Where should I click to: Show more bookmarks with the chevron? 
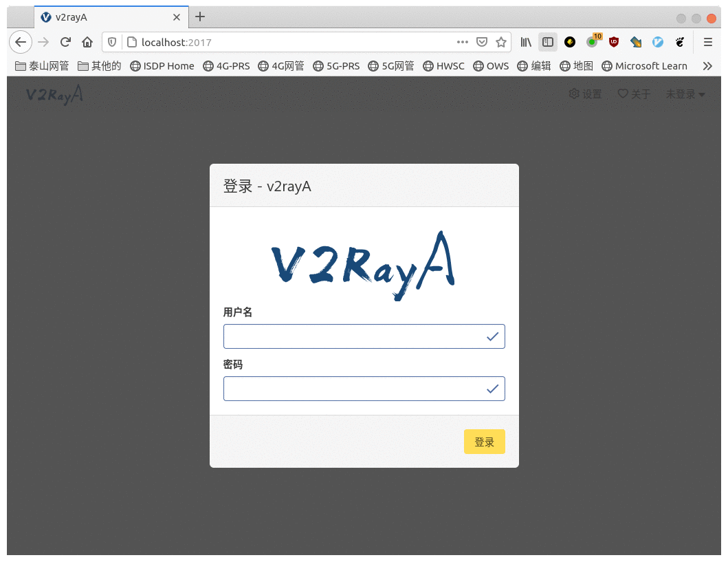707,66
